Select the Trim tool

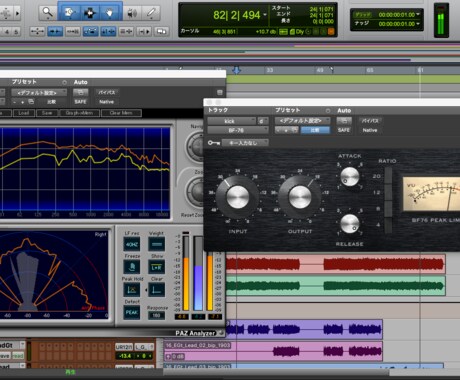pyautogui.click(x=69, y=13)
